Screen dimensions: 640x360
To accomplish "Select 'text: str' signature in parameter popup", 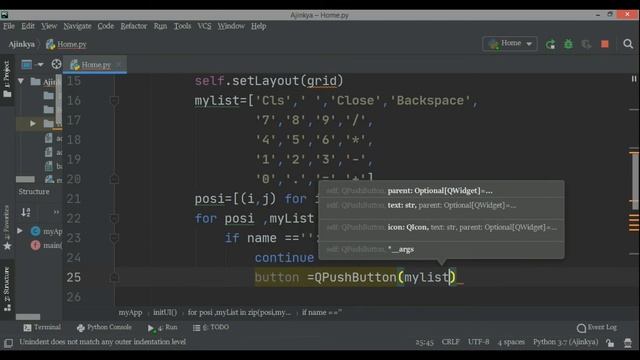I will pyautogui.click(x=441, y=205).
